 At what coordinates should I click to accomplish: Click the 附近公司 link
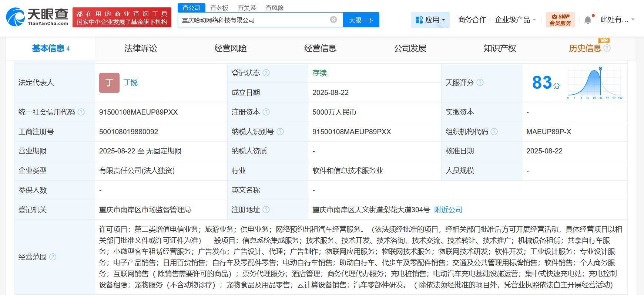point(449,210)
